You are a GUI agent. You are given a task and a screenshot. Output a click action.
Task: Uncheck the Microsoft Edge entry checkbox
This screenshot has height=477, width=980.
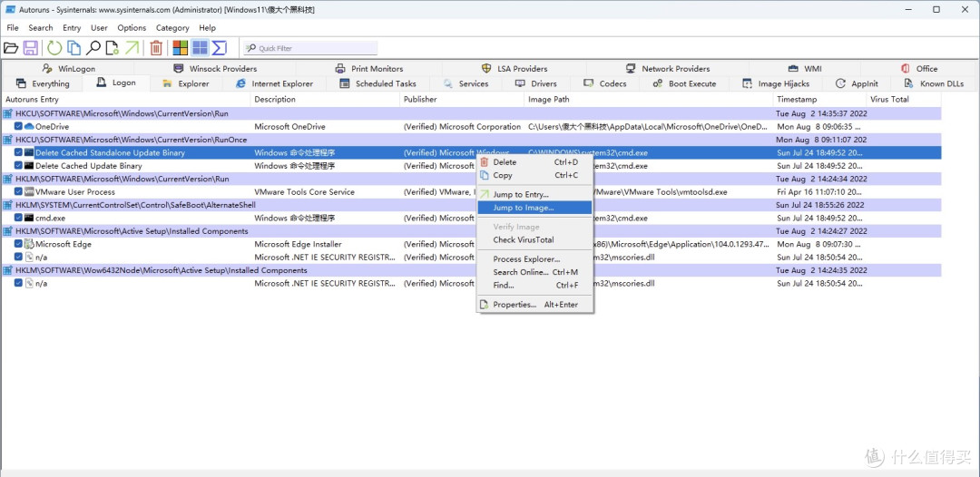coord(19,244)
